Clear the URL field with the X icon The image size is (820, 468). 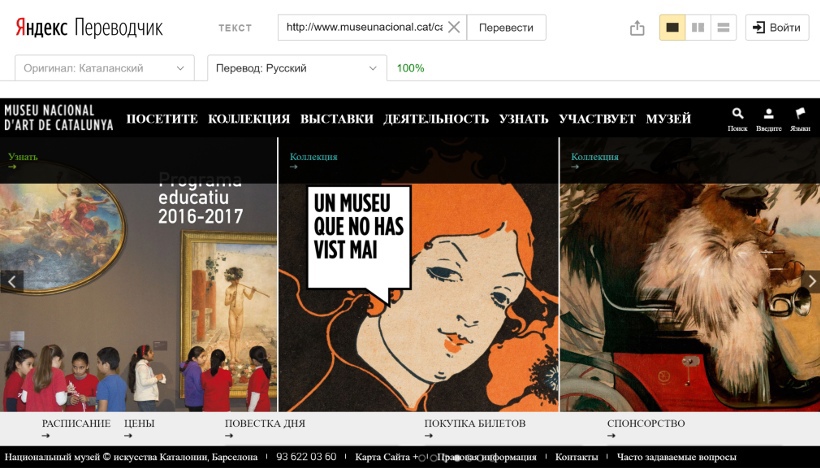coord(454,28)
